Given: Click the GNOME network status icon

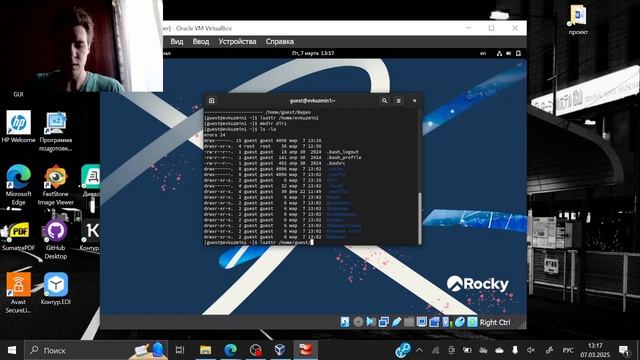Looking at the screenshot, I should pos(499,53).
